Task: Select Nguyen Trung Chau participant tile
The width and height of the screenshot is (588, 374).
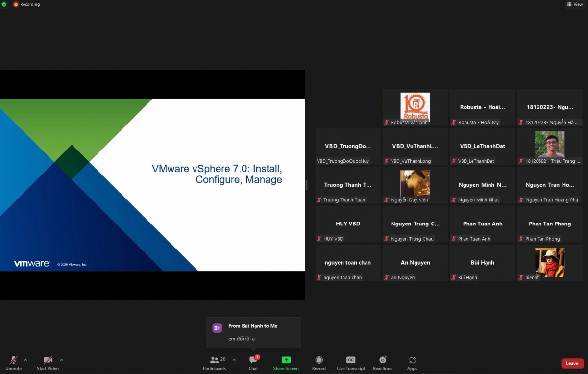Action: click(415, 224)
